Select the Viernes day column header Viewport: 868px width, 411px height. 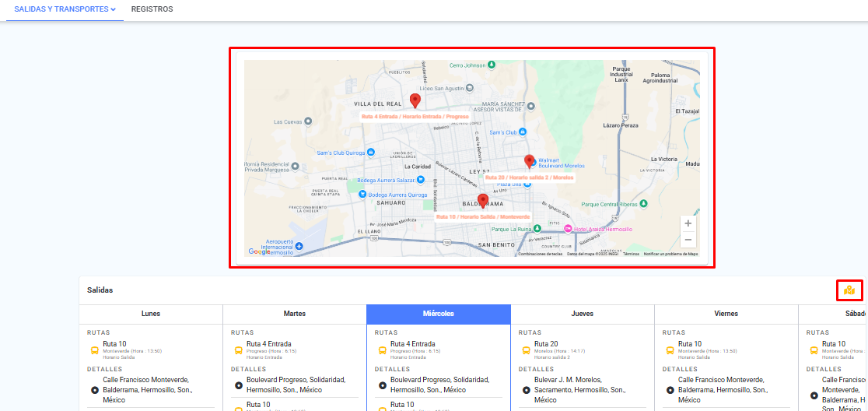(x=726, y=314)
